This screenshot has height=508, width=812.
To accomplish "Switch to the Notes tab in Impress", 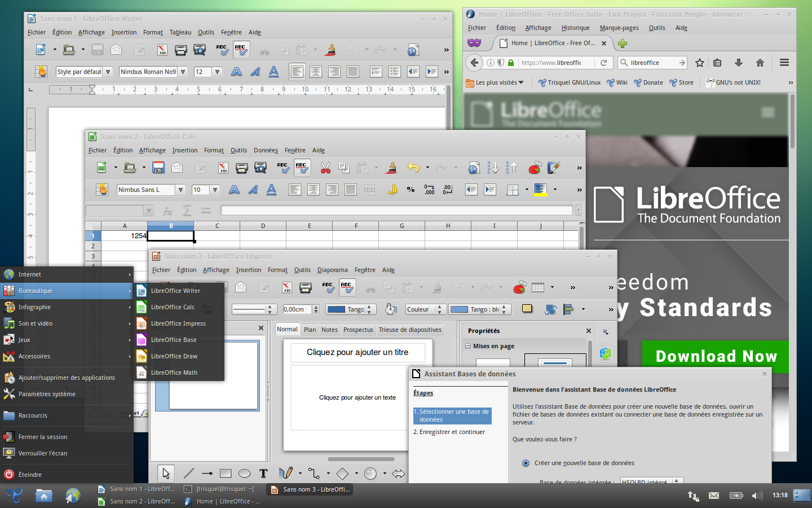I will coord(329,330).
